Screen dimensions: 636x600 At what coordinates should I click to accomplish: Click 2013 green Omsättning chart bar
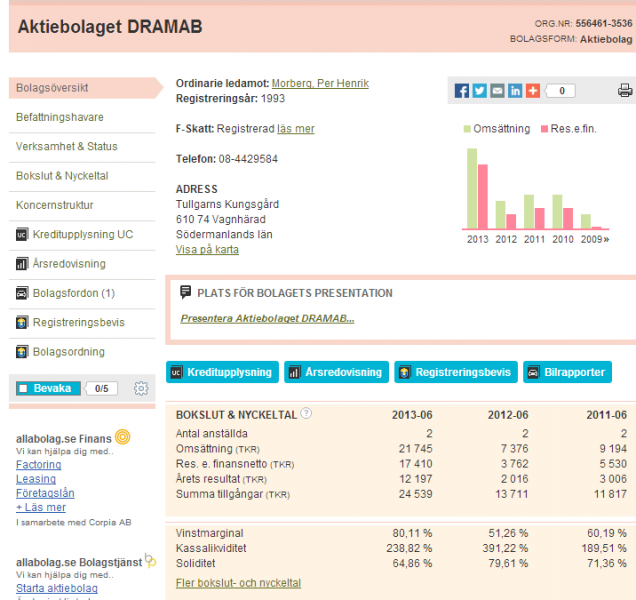pos(472,189)
